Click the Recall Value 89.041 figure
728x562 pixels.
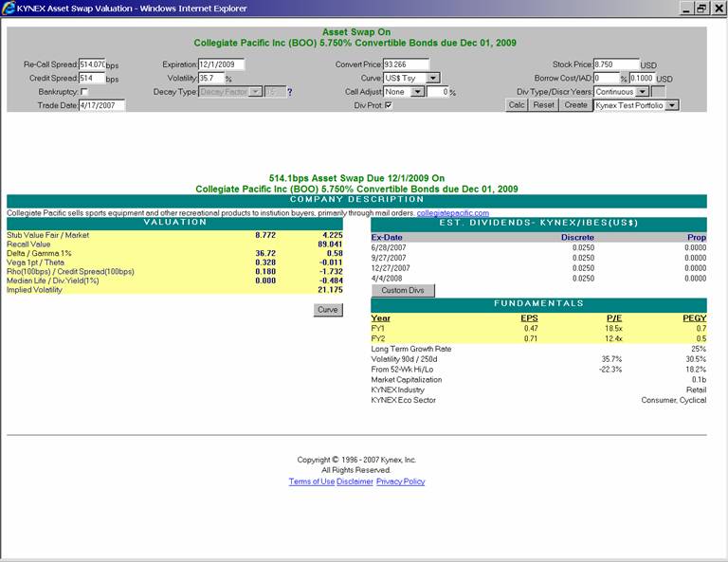coord(330,245)
